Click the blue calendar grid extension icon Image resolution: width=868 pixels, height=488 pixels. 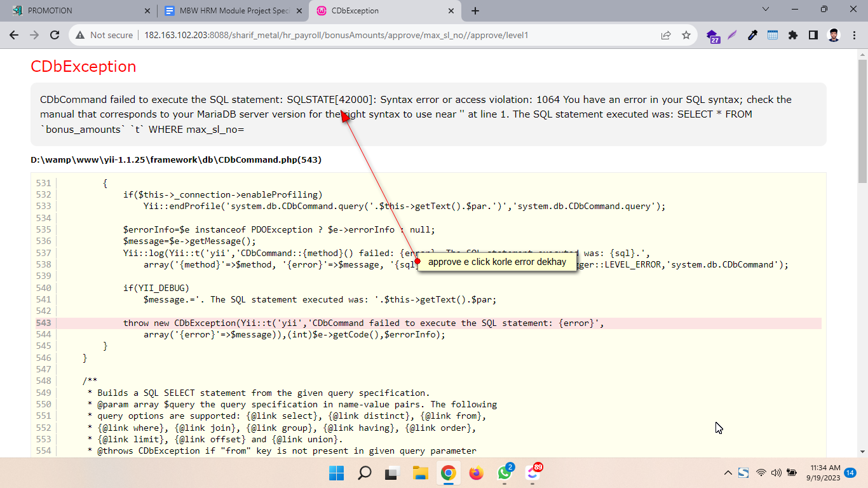773,36
